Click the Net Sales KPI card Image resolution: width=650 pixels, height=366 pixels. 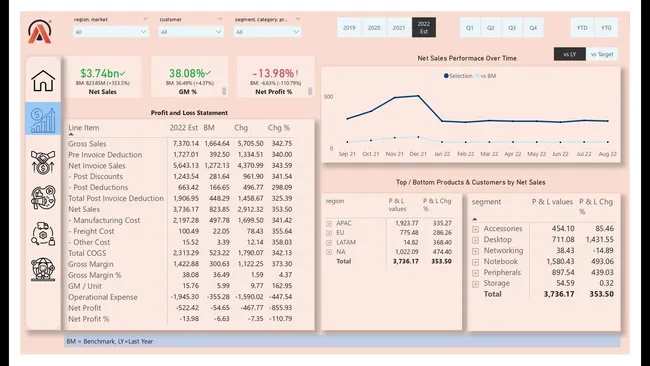(x=103, y=77)
